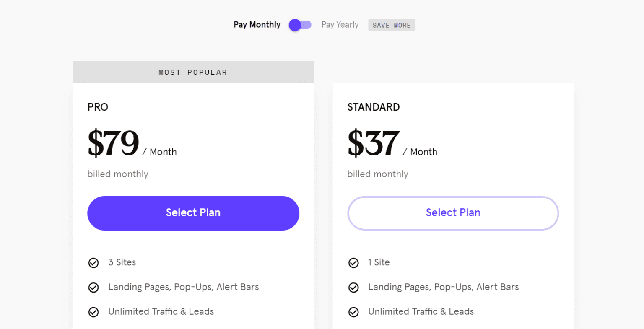Image resolution: width=644 pixels, height=329 pixels.
Task: Click the checkmark beside Standard's Unlimited Traffic & Leads
Action: [353, 312]
